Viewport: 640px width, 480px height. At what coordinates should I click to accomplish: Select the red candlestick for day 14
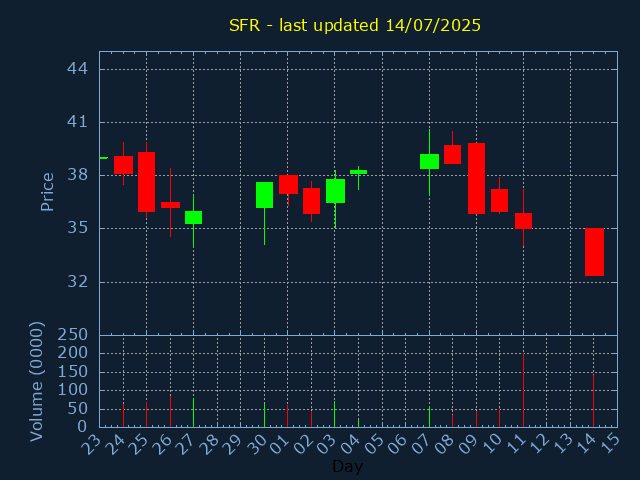tap(594, 252)
